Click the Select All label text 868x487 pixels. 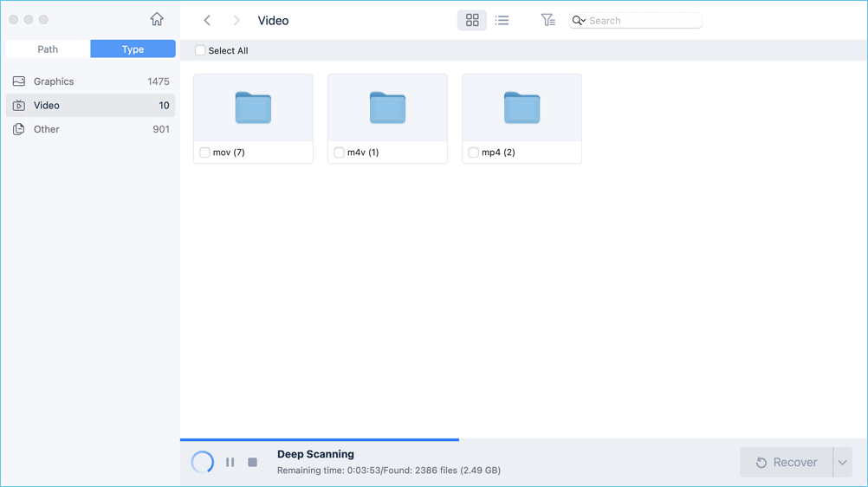(228, 50)
